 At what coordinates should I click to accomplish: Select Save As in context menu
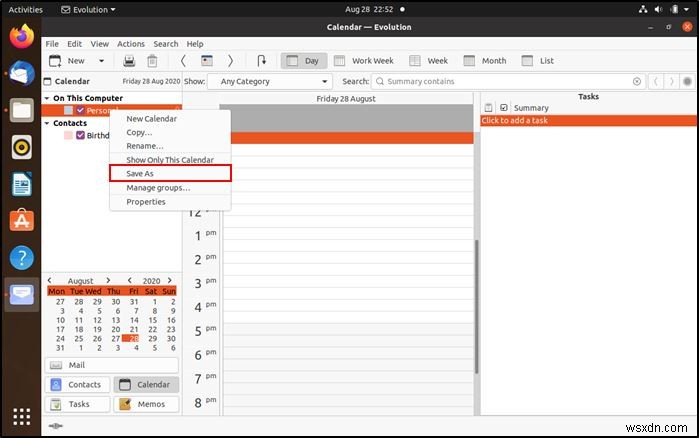coord(170,173)
